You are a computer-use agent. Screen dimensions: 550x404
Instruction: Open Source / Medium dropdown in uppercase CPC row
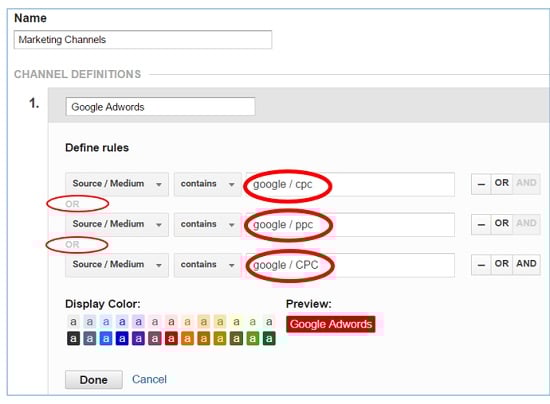pyautogui.click(x=117, y=264)
